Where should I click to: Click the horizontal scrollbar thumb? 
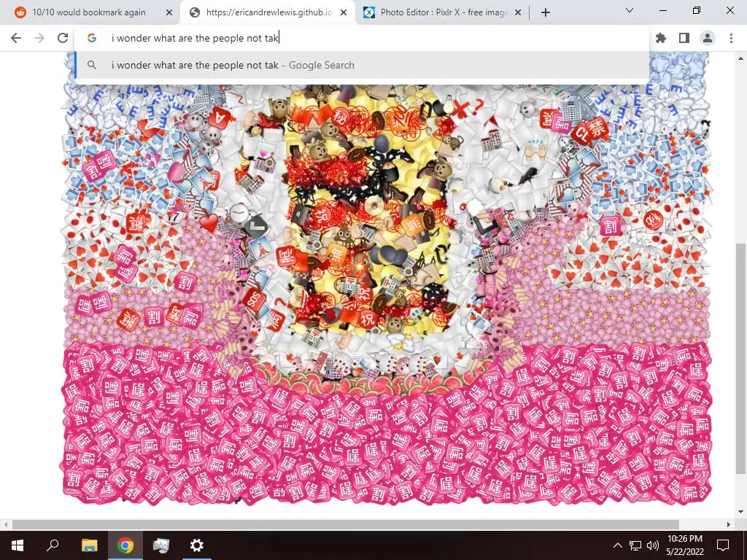tap(345, 524)
